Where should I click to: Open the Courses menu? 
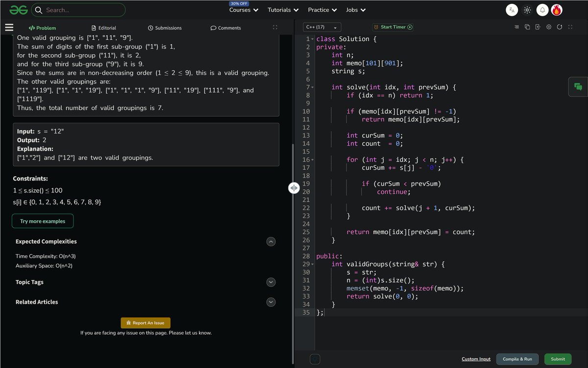pyautogui.click(x=244, y=10)
